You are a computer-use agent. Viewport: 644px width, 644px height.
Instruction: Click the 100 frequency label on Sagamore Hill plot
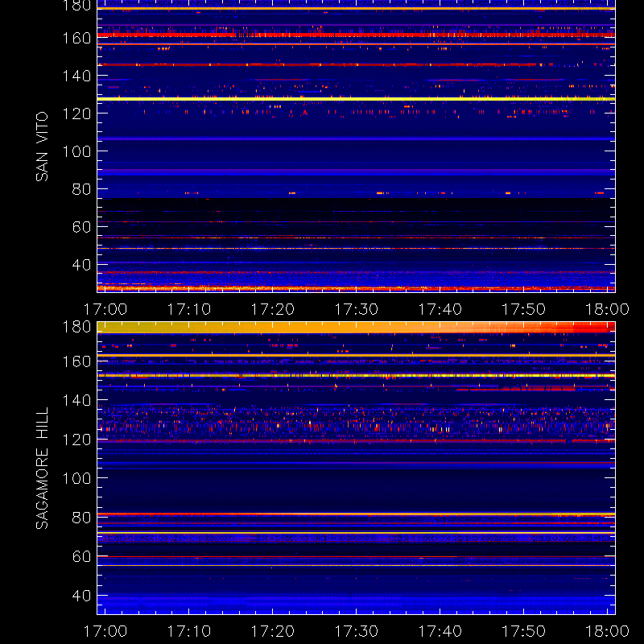click(76, 478)
